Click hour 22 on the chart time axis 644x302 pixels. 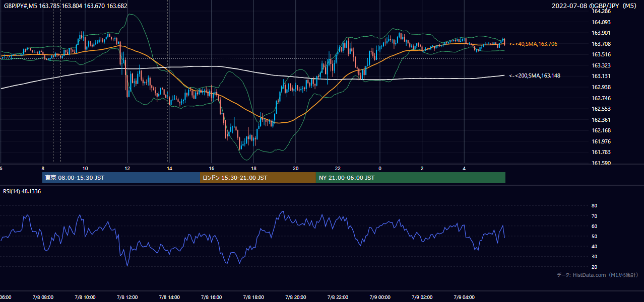(338, 168)
